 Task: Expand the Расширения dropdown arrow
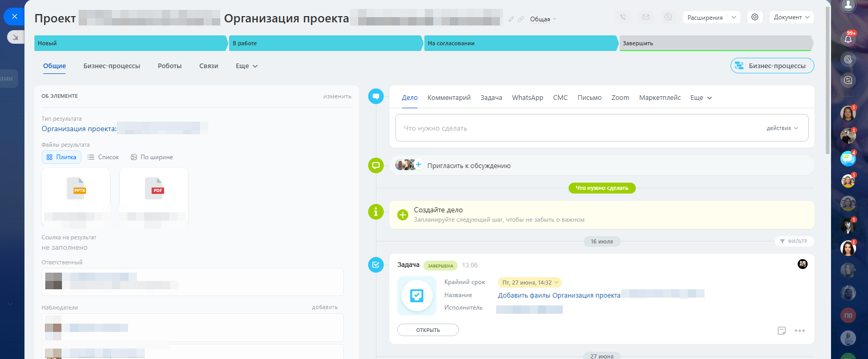(734, 17)
